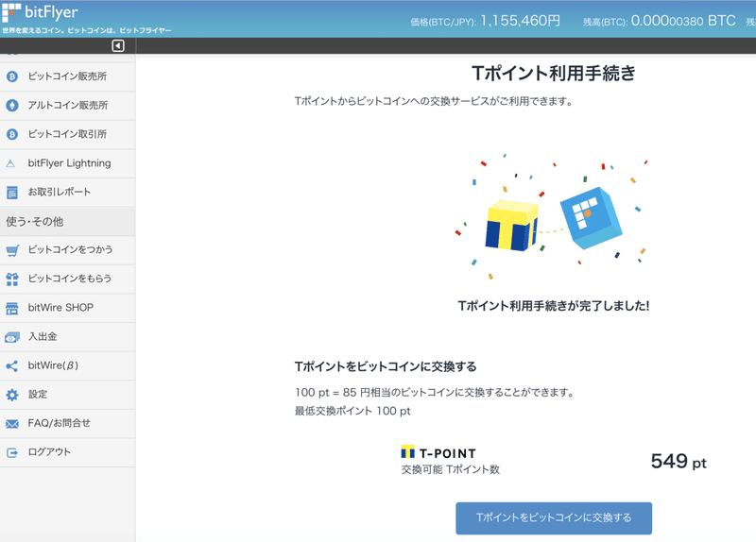Open アルトコイン販売所 menu item
Viewport: 756px width, 542px height.
[67, 106]
